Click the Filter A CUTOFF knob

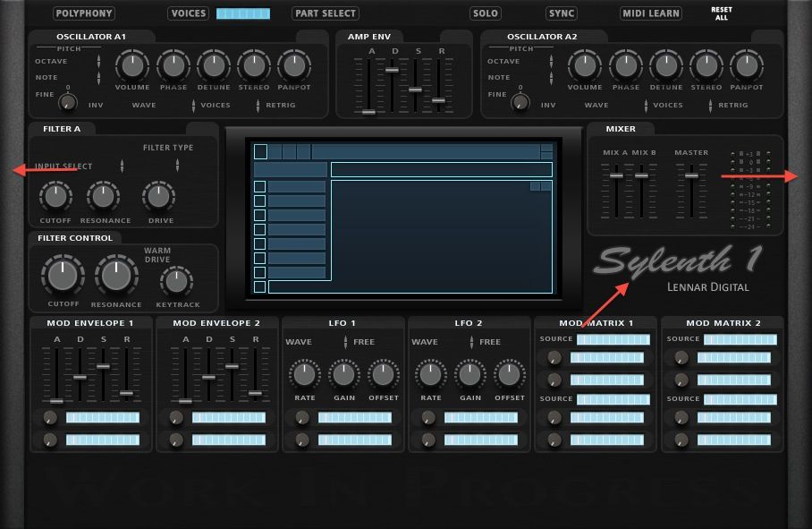tap(55, 196)
